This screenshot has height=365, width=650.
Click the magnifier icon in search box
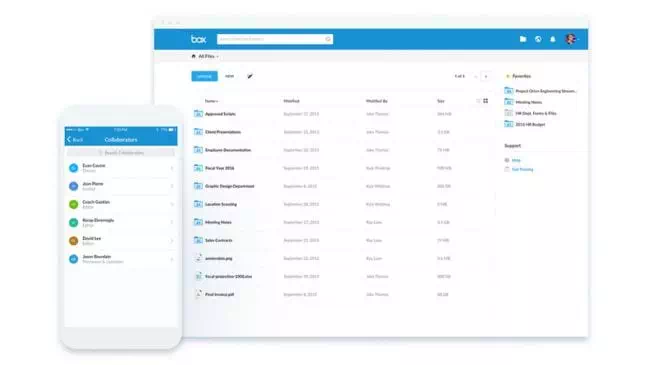(x=328, y=39)
